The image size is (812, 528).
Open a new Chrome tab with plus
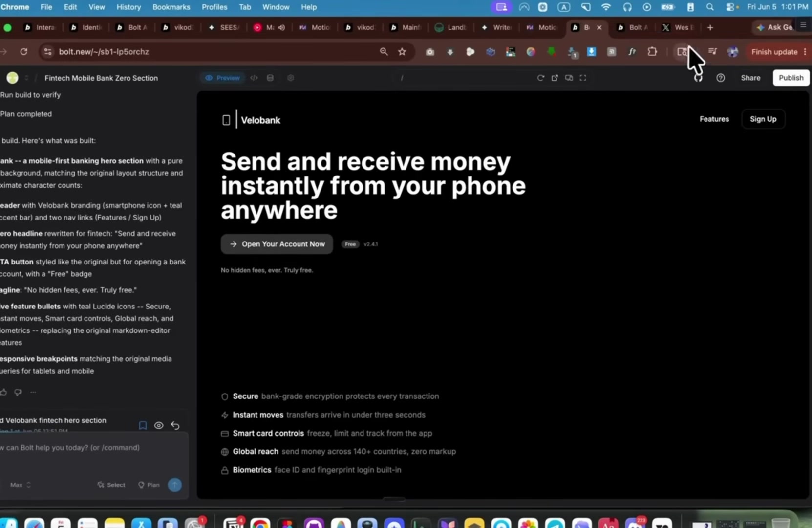coord(710,27)
